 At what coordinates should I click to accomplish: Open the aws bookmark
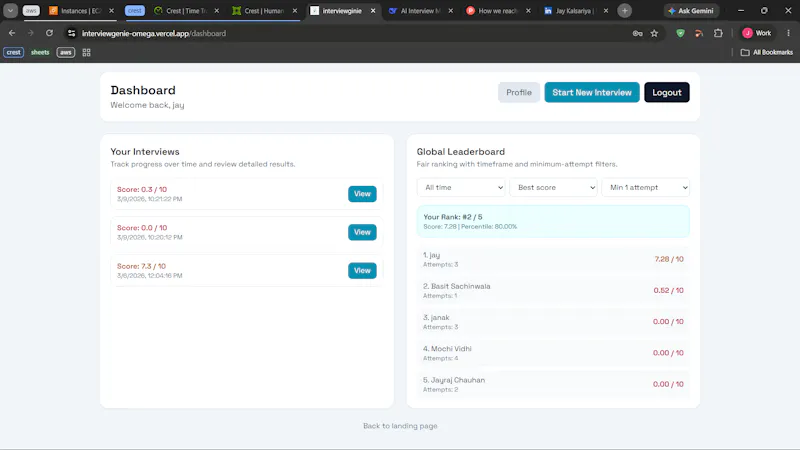point(66,53)
